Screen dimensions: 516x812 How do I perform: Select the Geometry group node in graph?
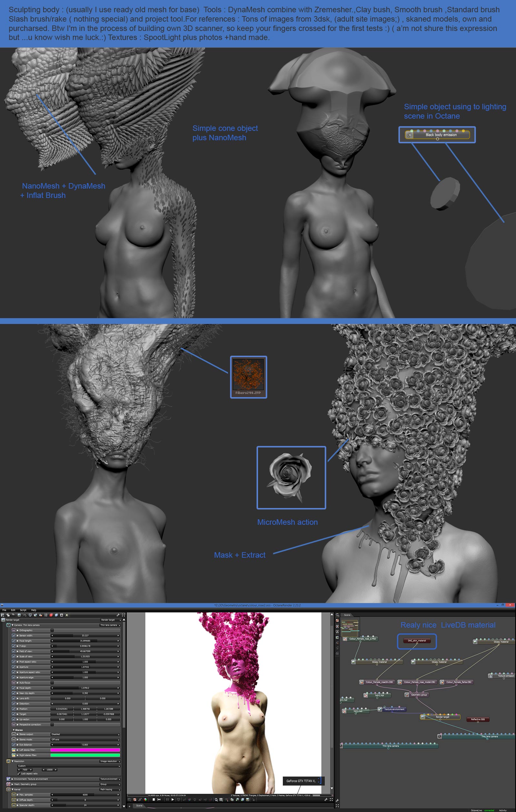(417, 695)
